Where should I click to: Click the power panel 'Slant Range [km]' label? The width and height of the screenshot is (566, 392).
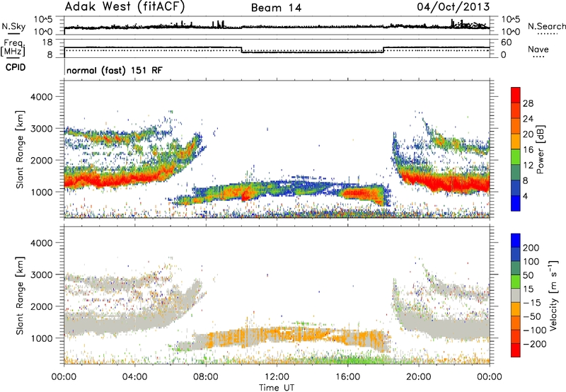(20, 149)
